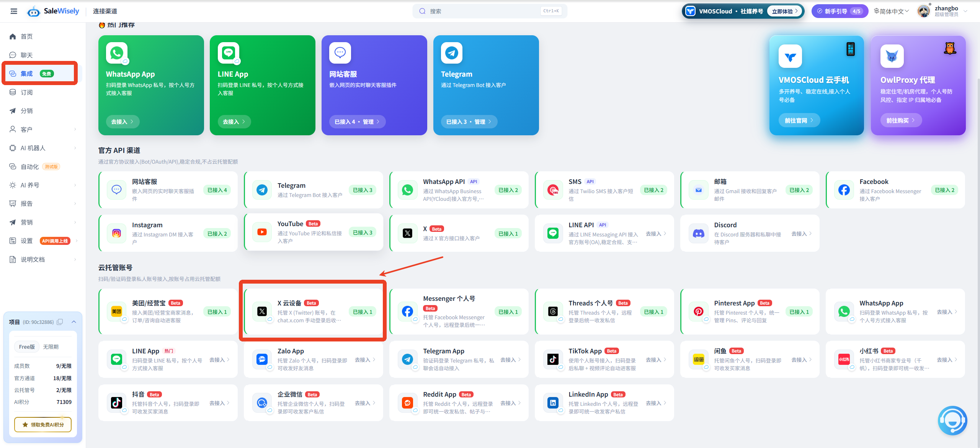The image size is (980, 448).
Task: Click the LinkedIn App icon
Action: [x=553, y=402]
